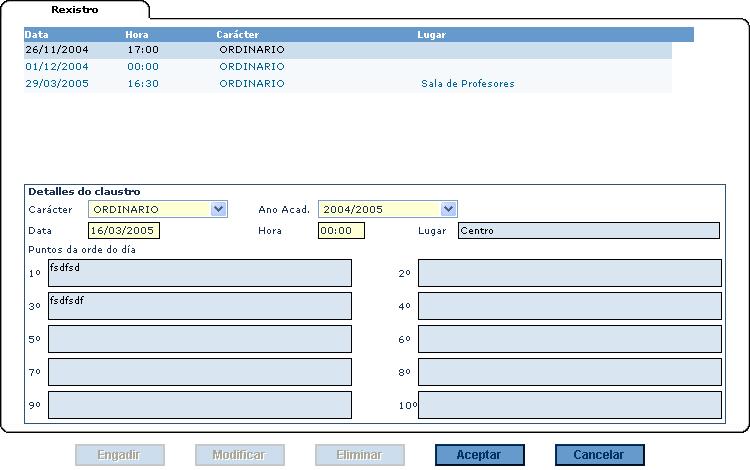Click the Data field with 16/03/2005
The width and height of the screenshot is (750, 470).
pyautogui.click(x=124, y=231)
